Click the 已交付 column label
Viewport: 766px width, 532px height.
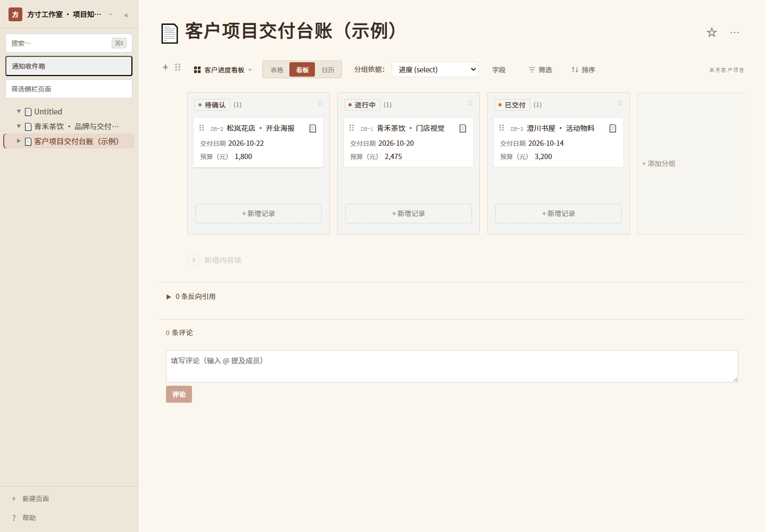click(x=512, y=105)
